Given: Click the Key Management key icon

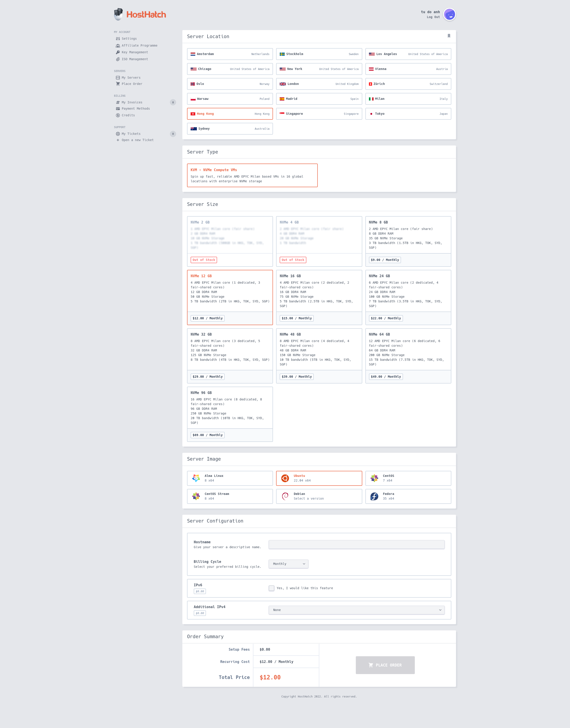Looking at the screenshot, I should 118,52.
